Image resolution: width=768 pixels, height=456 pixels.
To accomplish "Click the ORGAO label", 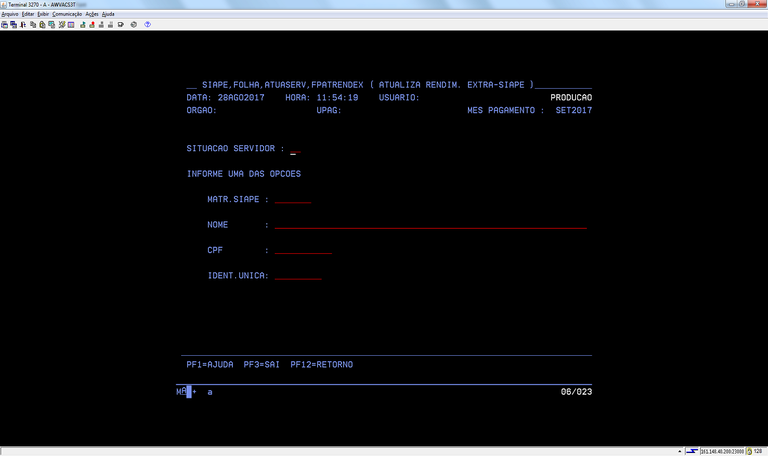I will (x=201, y=110).
